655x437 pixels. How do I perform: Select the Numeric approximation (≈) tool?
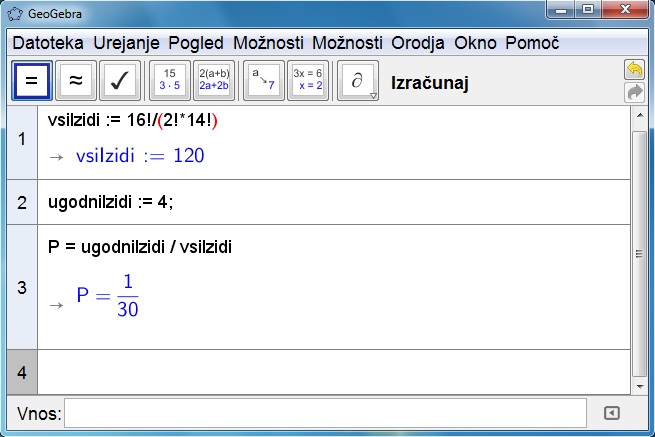76,80
